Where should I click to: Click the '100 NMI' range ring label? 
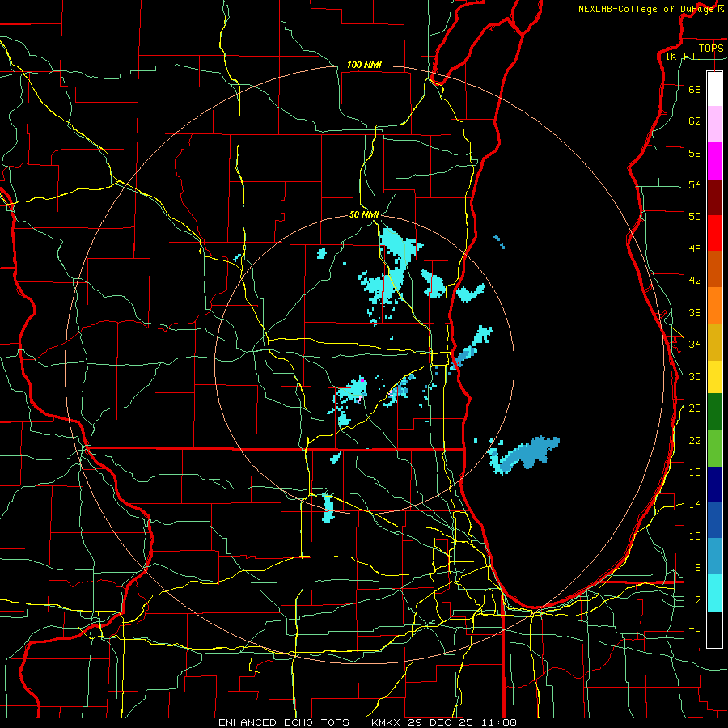(x=364, y=65)
